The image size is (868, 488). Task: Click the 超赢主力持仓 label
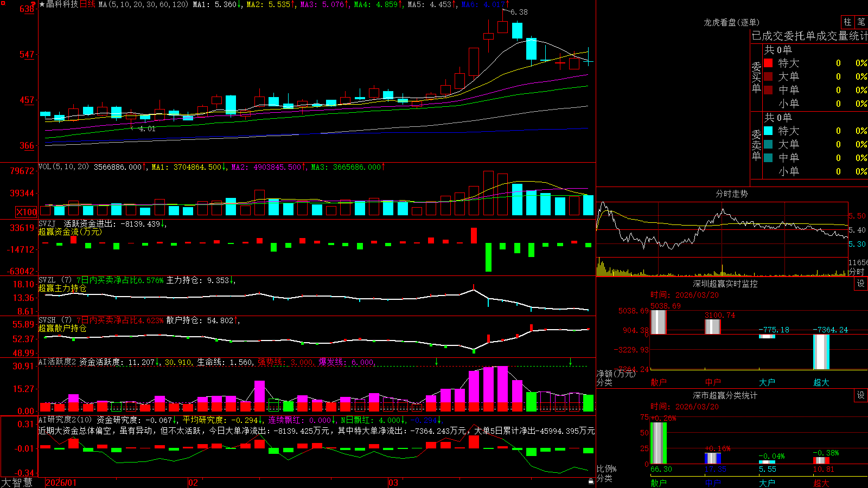point(62,288)
